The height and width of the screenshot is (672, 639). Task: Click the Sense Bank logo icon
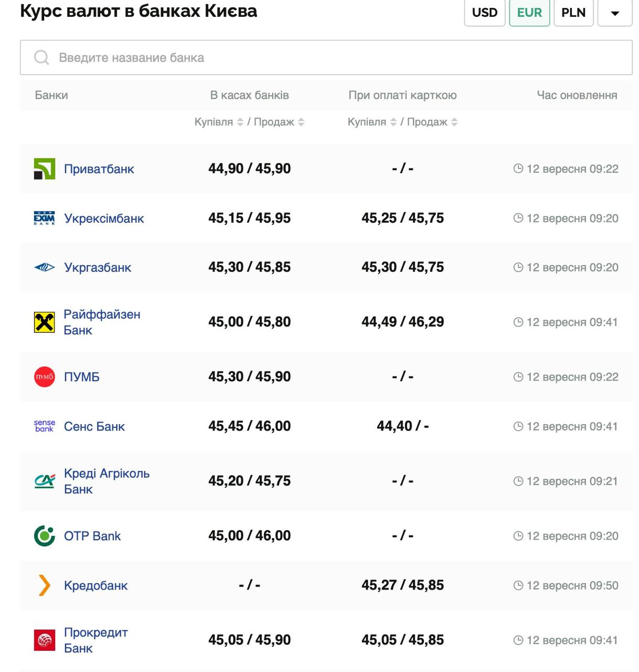(45, 426)
